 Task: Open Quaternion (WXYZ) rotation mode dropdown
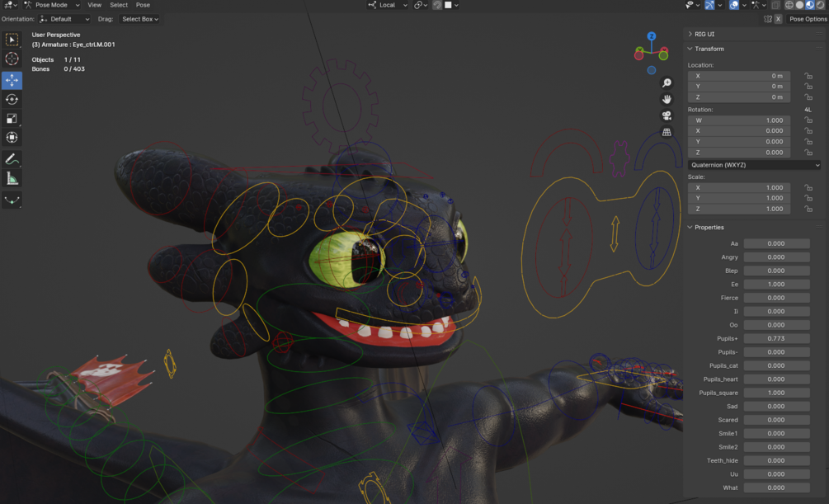tap(754, 165)
